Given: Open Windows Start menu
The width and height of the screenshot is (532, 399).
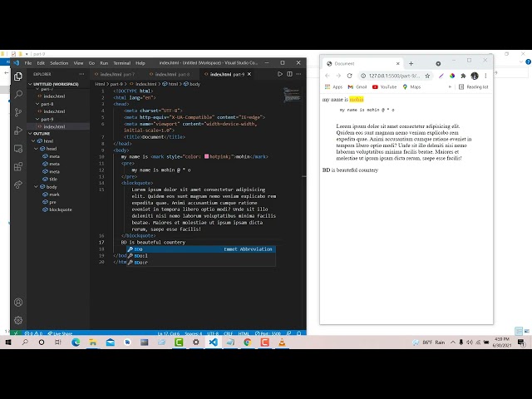Looking at the screenshot, I should click(8, 342).
